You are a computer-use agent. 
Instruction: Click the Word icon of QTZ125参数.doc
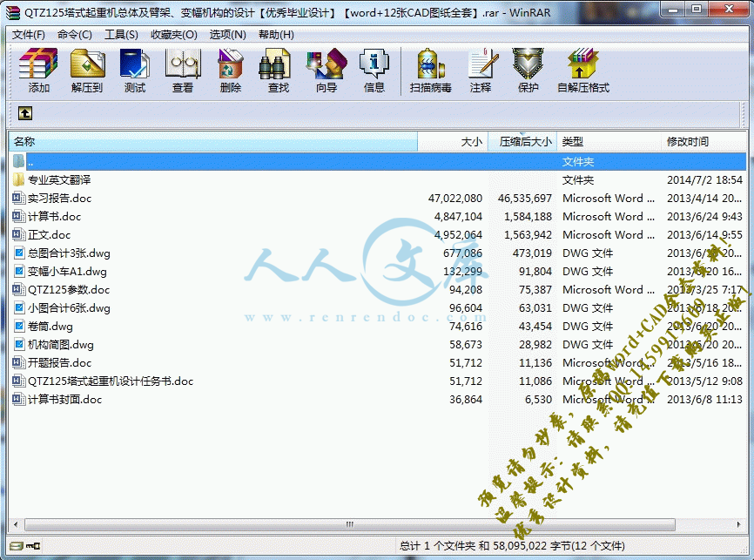click(x=18, y=289)
